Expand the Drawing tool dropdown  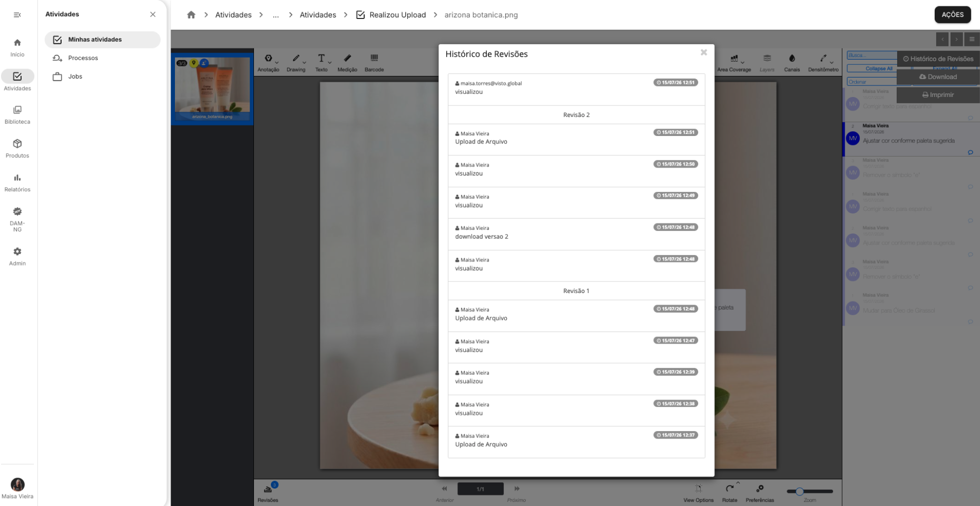(x=304, y=63)
